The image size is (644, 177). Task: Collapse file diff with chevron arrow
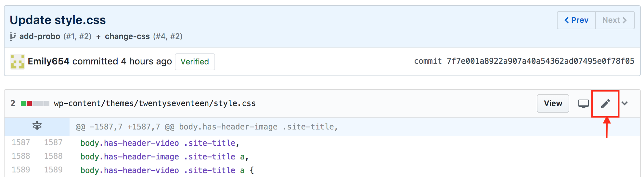coord(625,103)
